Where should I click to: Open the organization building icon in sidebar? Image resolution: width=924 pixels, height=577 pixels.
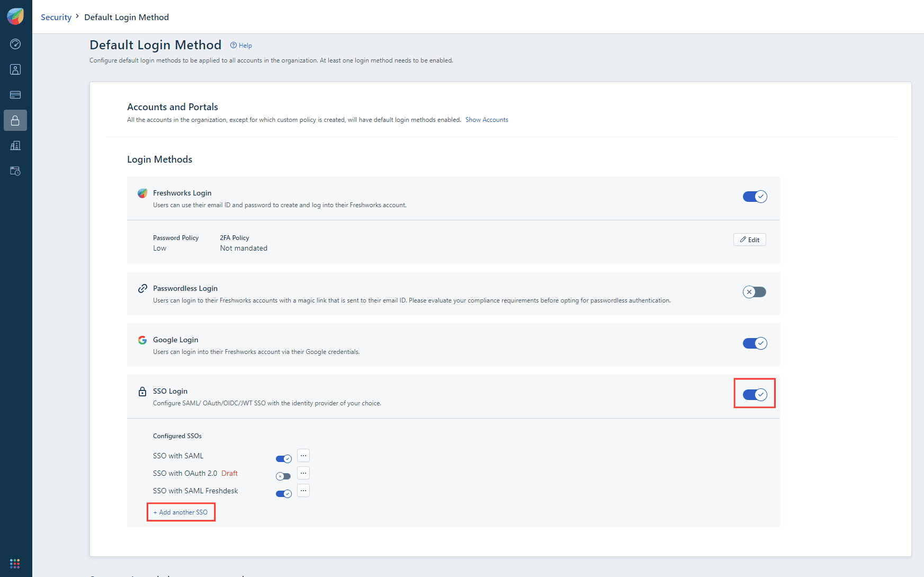coord(15,146)
